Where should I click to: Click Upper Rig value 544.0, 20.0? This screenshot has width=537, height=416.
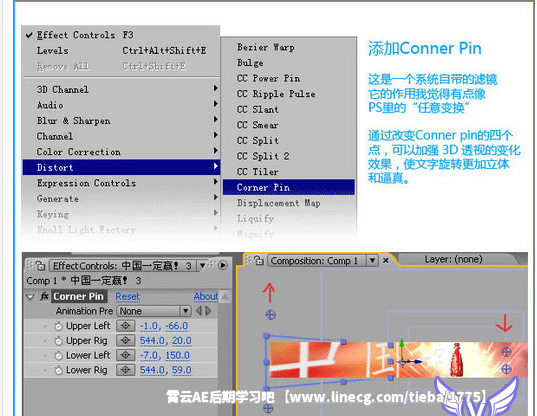pyautogui.click(x=165, y=341)
